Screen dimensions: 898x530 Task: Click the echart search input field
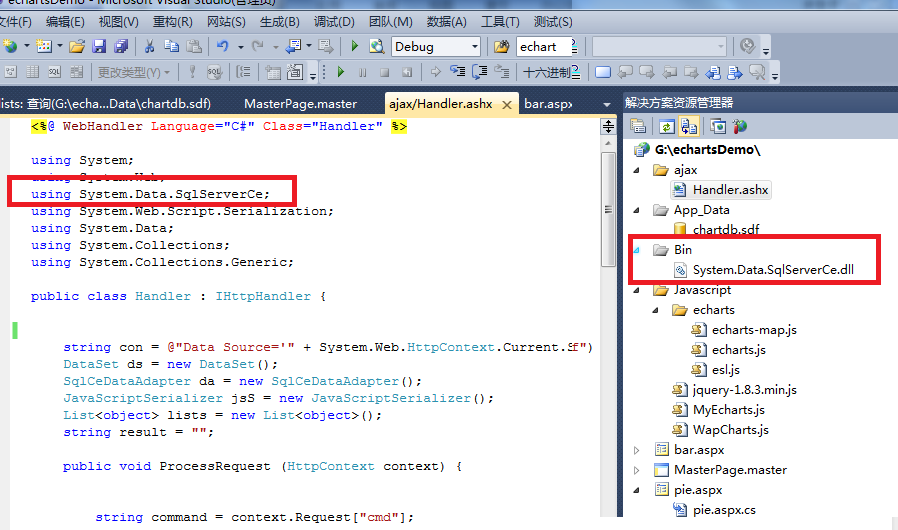[x=544, y=46]
